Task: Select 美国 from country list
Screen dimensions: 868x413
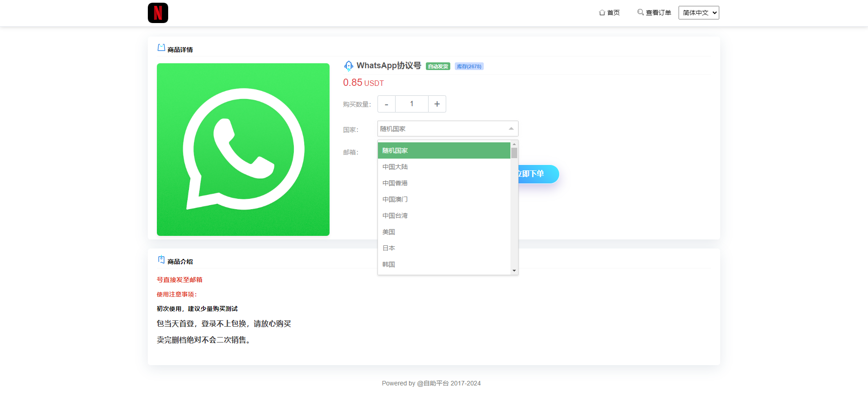Action: click(x=444, y=232)
